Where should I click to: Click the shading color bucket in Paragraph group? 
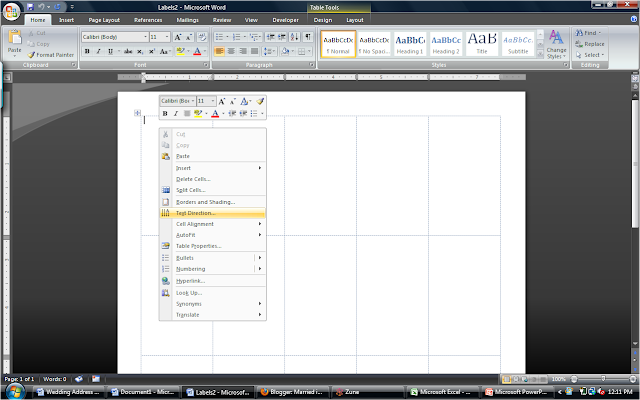285,51
